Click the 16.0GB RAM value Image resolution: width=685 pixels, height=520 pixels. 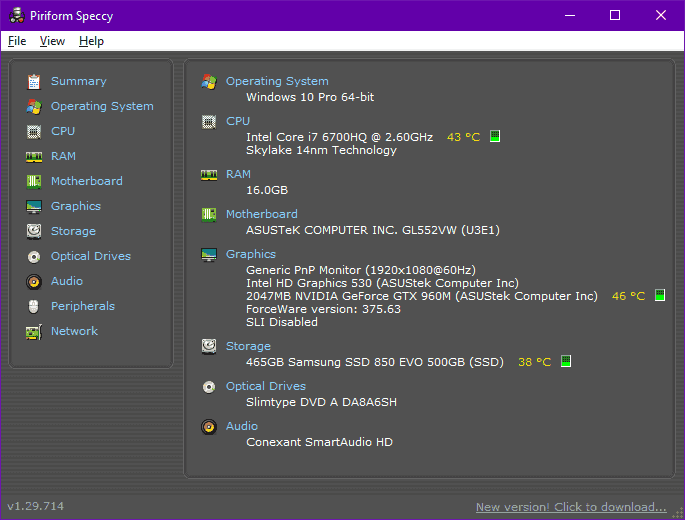(267, 190)
